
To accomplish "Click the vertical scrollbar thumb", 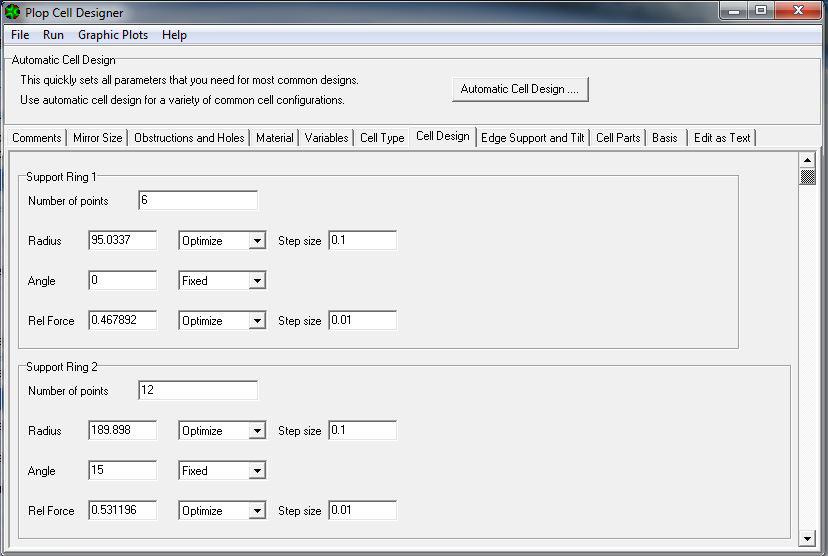I will click(x=807, y=176).
